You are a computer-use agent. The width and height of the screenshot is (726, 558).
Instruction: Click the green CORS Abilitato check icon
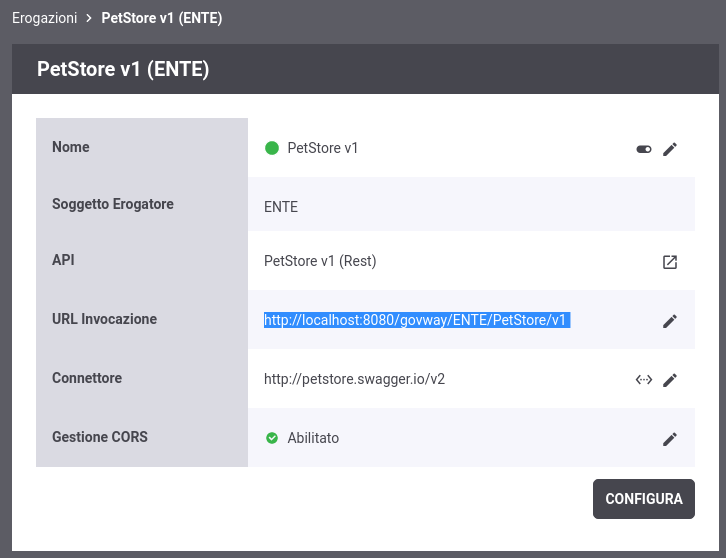click(272, 438)
